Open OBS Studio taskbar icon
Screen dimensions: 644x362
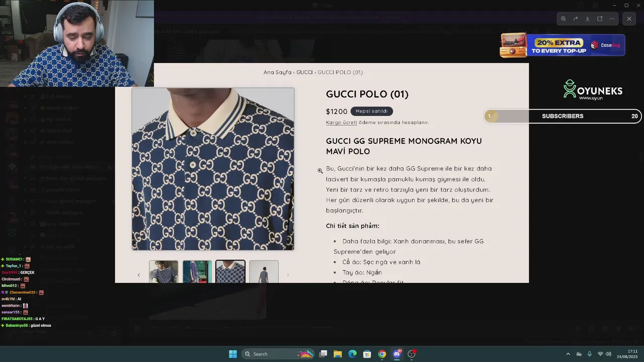point(412,354)
